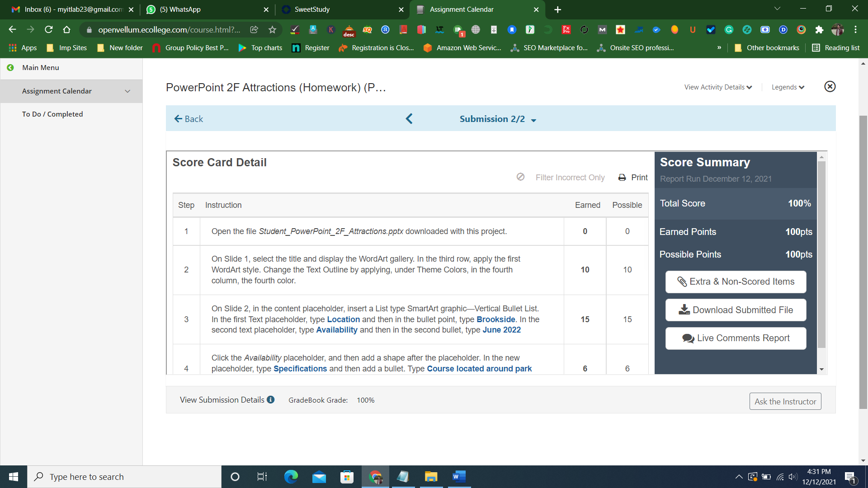Share this page icon in address bar
This screenshot has width=868, height=488.
pyautogui.click(x=254, y=29)
